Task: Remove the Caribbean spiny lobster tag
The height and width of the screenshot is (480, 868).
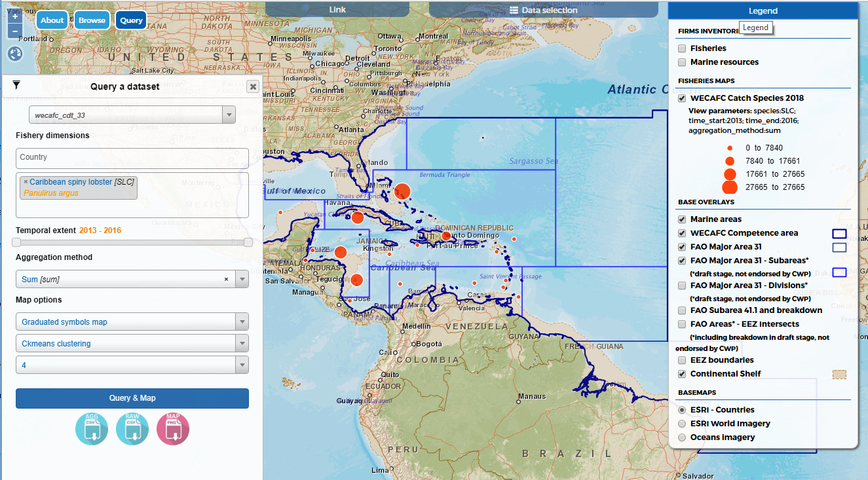Action: click(x=26, y=182)
